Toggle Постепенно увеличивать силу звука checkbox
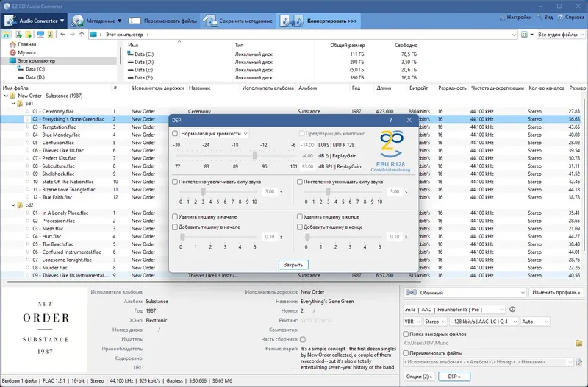This screenshot has width=588, height=387. point(175,182)
